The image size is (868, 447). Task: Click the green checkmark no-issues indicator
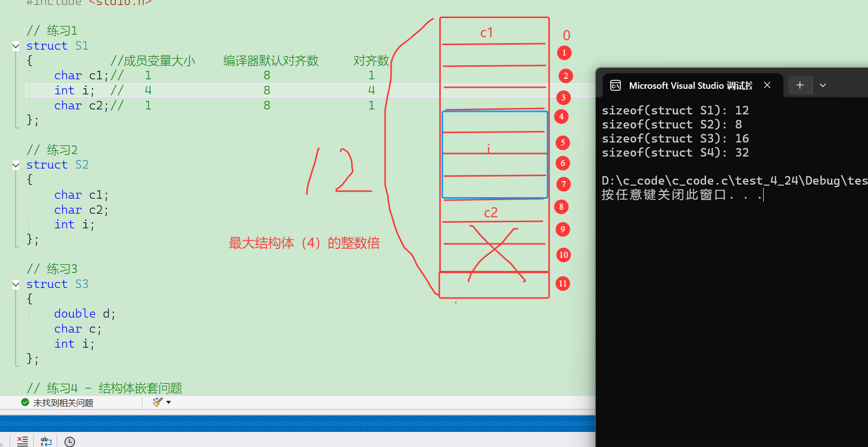25,402
